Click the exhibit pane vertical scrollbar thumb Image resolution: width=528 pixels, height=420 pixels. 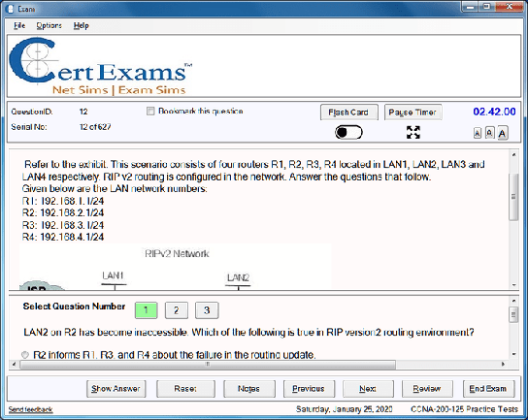tap(513, 197)
